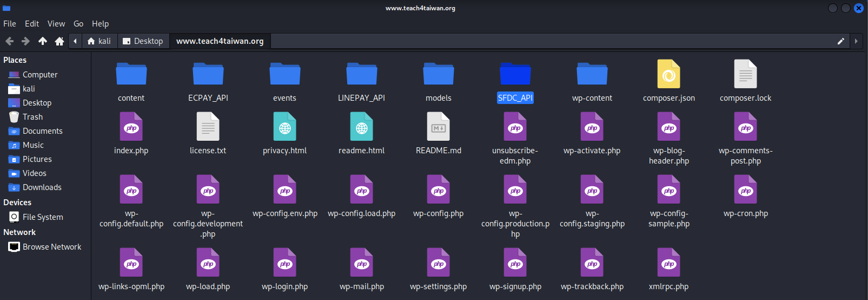Select the composer.json file icon
The height and width of the screenshot is (300, 868).
669,74
